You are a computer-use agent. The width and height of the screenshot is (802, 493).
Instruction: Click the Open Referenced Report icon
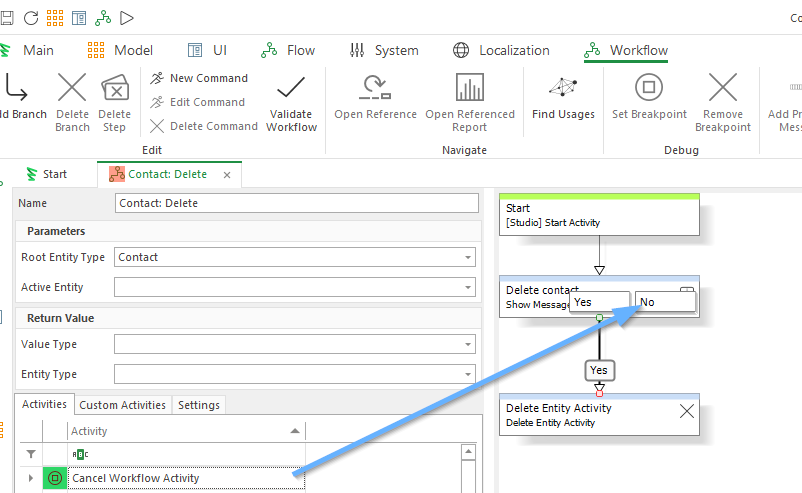(x=470, y=87)
